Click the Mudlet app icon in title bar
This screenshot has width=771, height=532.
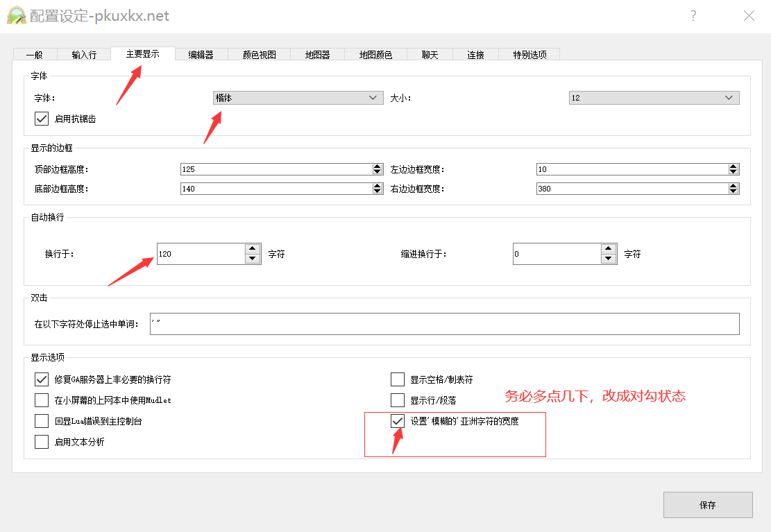(16, 15)
